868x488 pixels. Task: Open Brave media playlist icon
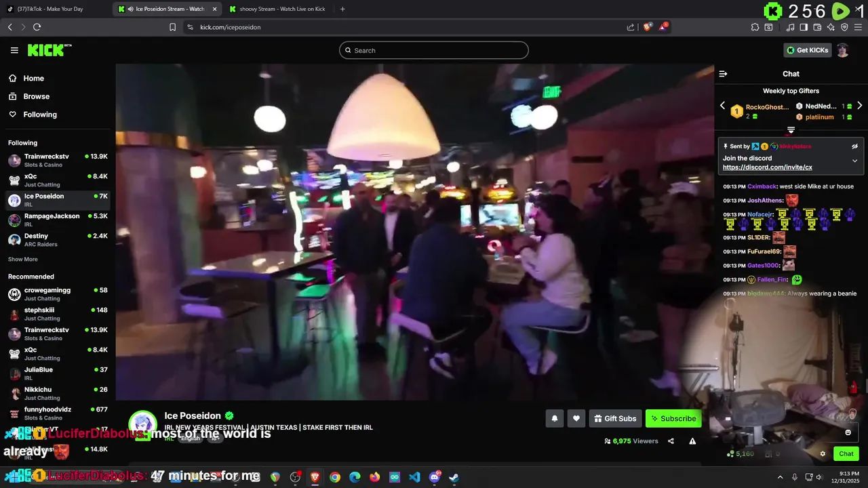click(790, 27)
